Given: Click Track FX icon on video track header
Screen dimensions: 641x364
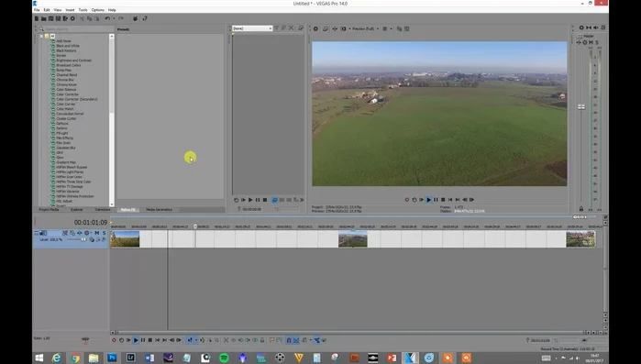Looking at the screenshot, I should coord(79,233).
